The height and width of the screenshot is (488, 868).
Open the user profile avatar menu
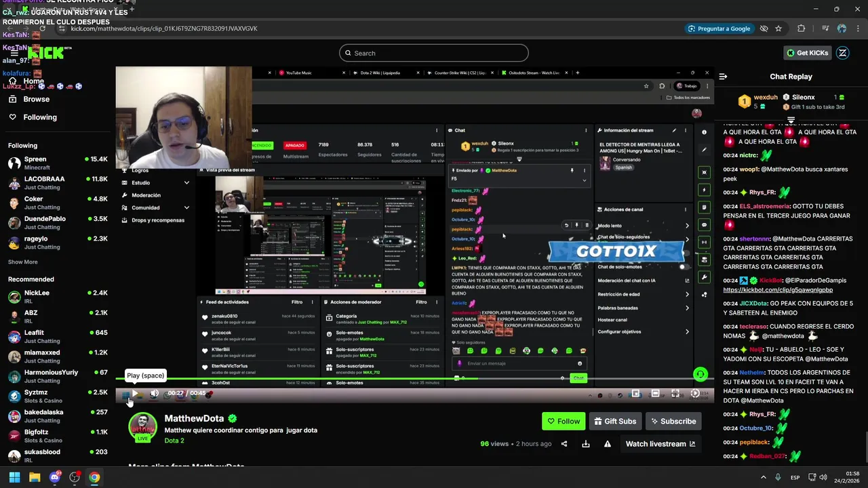coord(843,53)
